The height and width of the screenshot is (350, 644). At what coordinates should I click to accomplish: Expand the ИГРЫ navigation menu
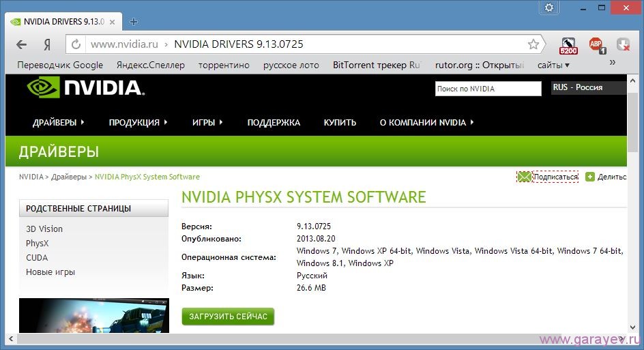click(207, 122)
